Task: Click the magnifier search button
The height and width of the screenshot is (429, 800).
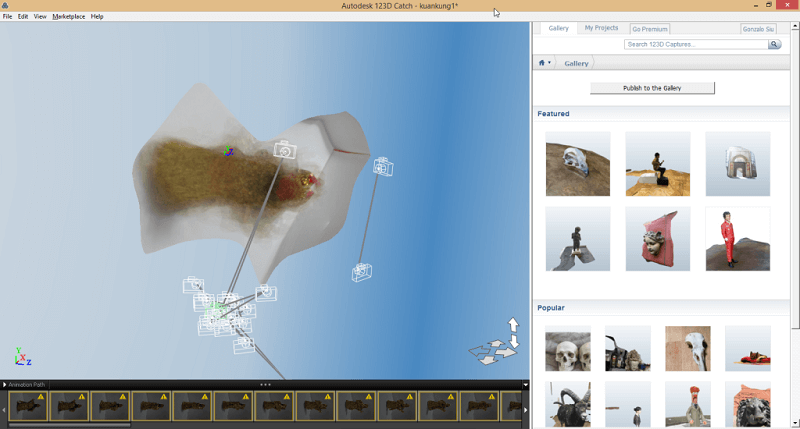Action: click(774, 44)
